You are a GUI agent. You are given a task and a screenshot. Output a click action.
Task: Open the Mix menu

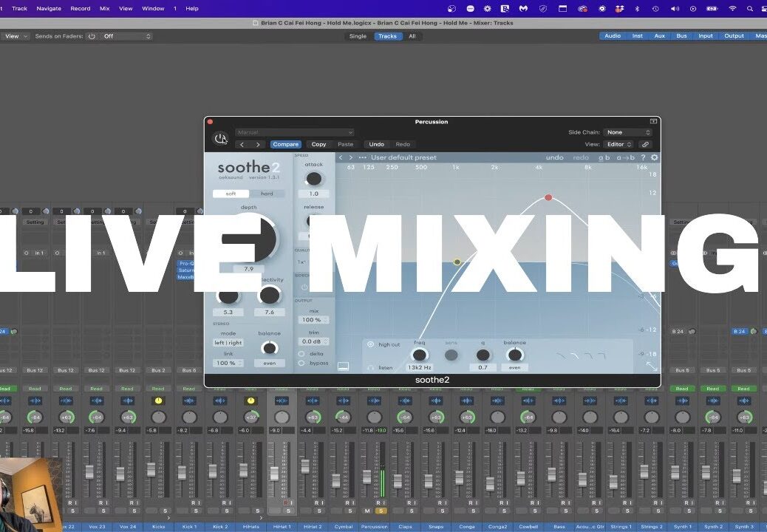point(105,8)
